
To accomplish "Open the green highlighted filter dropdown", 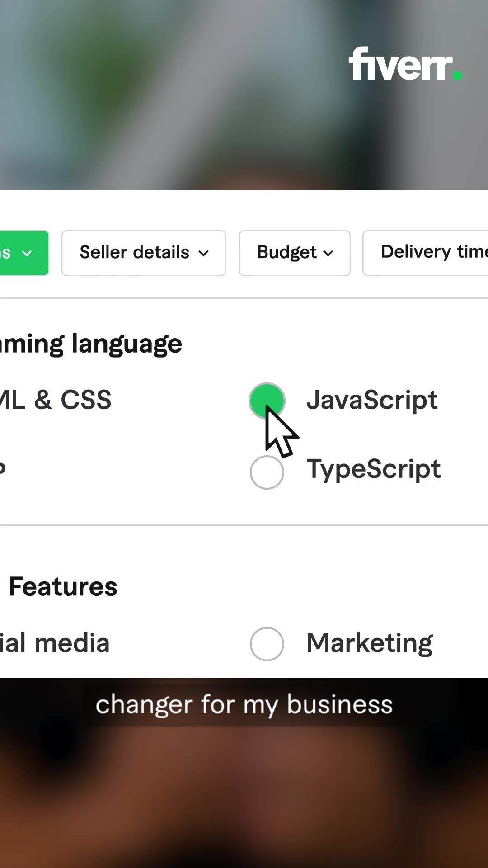I will tap(24, 253).
